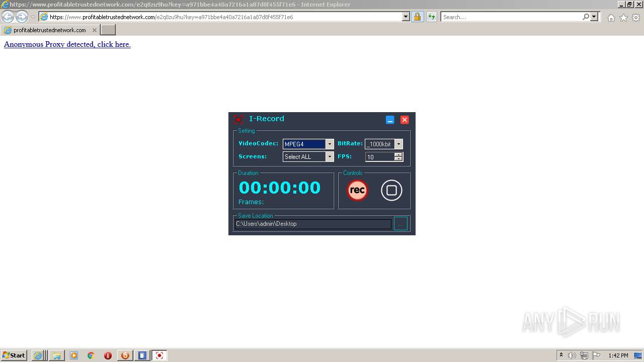Increase the FPS value with the up arrow

[x=398, y=154]
